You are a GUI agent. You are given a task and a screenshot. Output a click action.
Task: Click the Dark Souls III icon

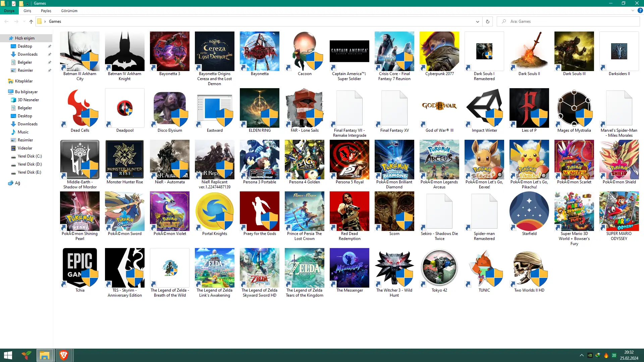(574, 51)
